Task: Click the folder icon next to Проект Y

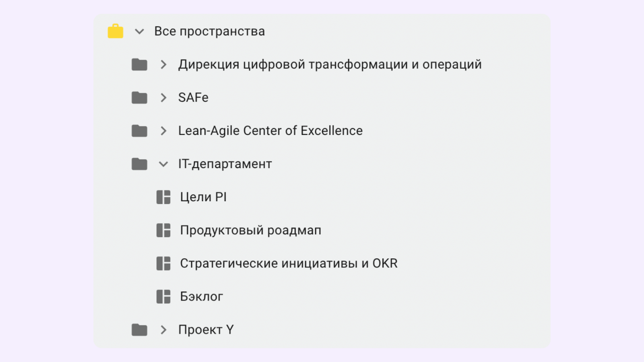Action: [139, 329]
